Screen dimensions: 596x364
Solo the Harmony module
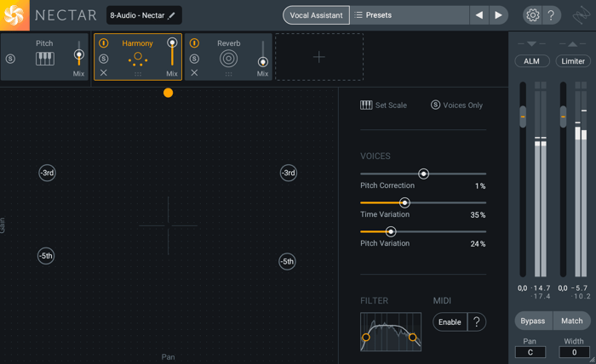(x=103, y=59)
